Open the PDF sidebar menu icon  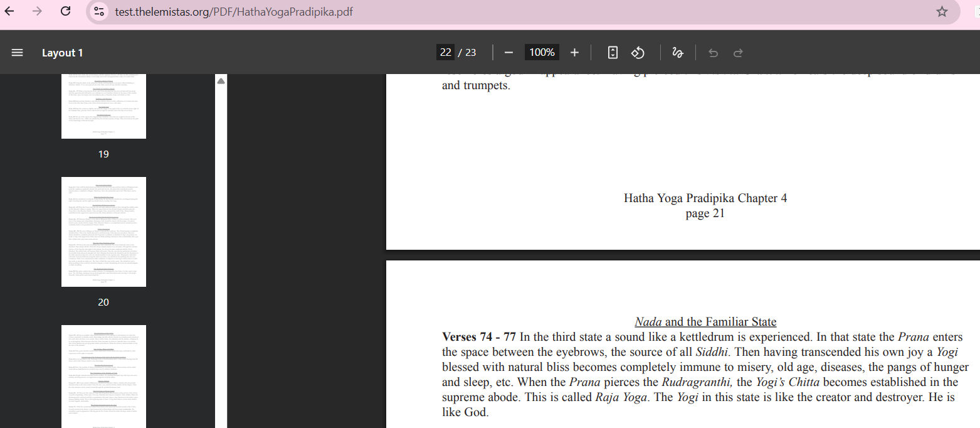point(17,53)
